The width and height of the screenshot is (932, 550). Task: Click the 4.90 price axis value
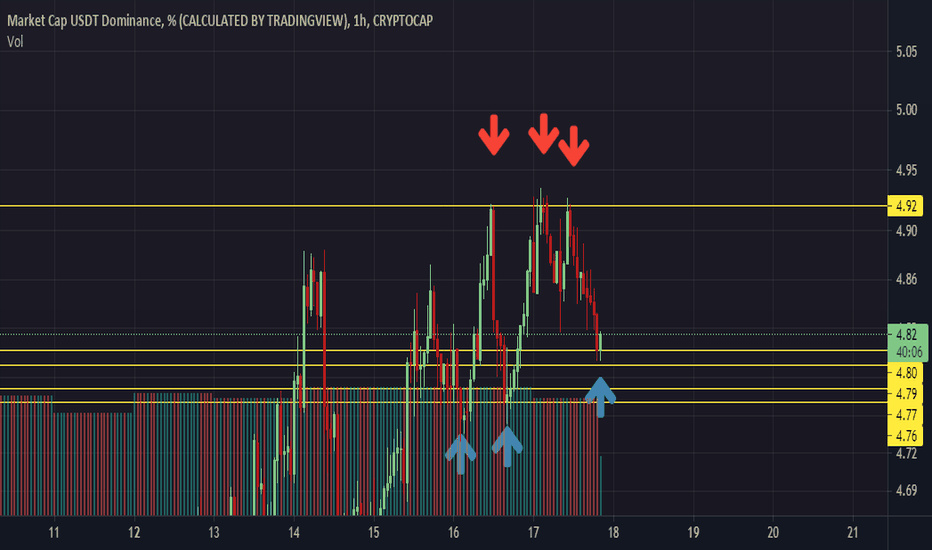pyautogui.click(x=906, y=231)
